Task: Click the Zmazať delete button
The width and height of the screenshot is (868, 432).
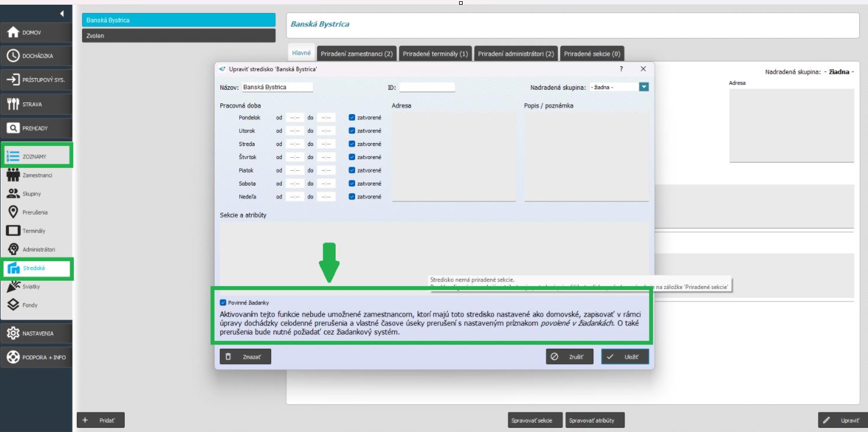Action: tap(245, 357)
